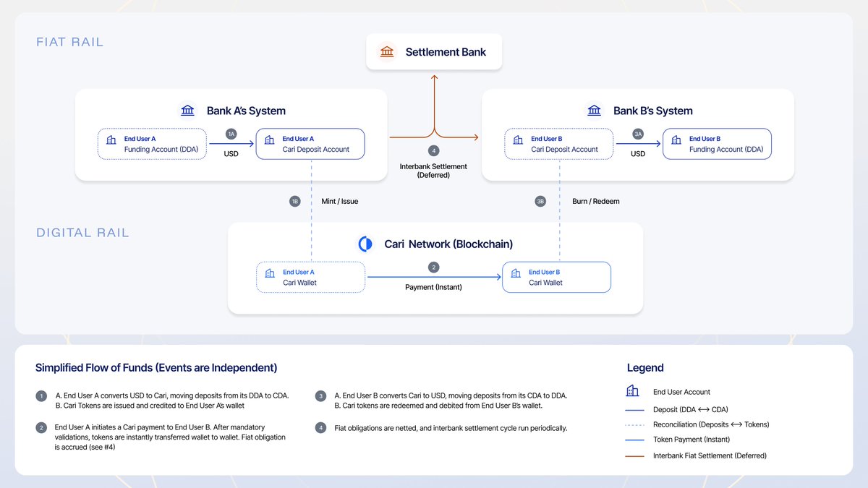Screen dimensions: 868x488
Task: Click the 3A step badge in Bank B's System
Action: (x=638, y=134)
